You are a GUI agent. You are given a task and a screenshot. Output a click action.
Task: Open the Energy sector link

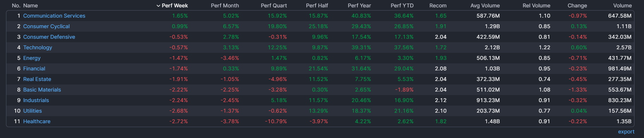tap(32, 58)
